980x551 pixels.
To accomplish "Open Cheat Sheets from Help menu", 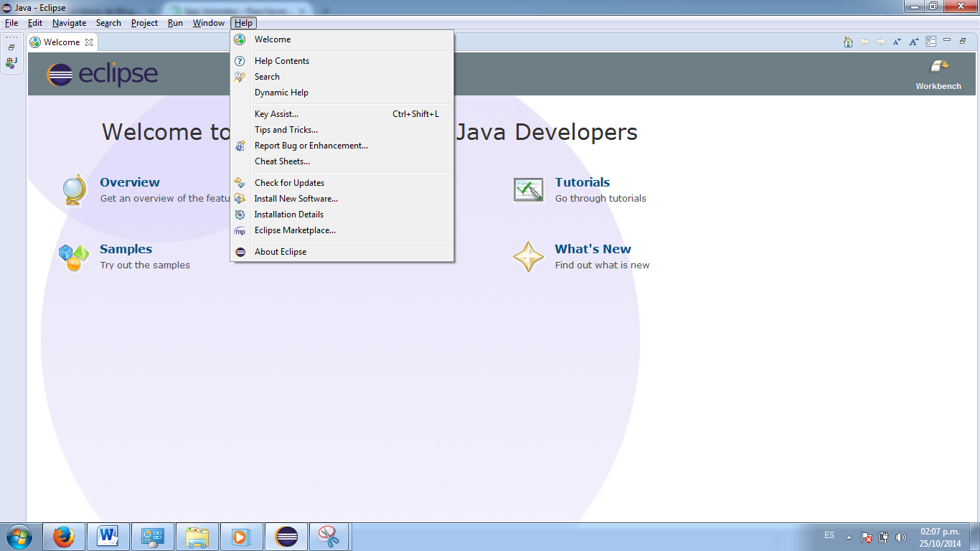I will 342,161.
